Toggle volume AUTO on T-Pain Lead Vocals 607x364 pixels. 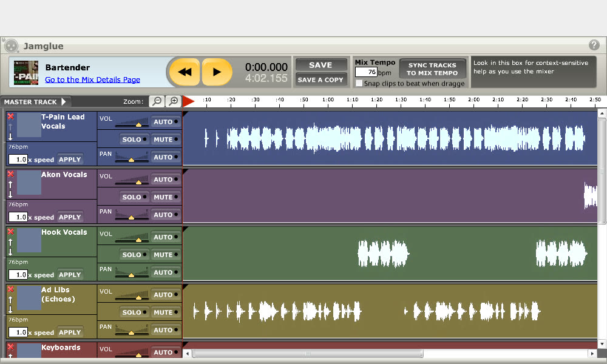pos(166,121)
